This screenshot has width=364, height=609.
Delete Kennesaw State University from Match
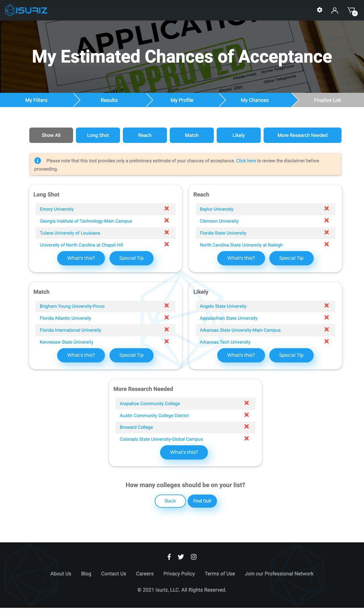167,341
